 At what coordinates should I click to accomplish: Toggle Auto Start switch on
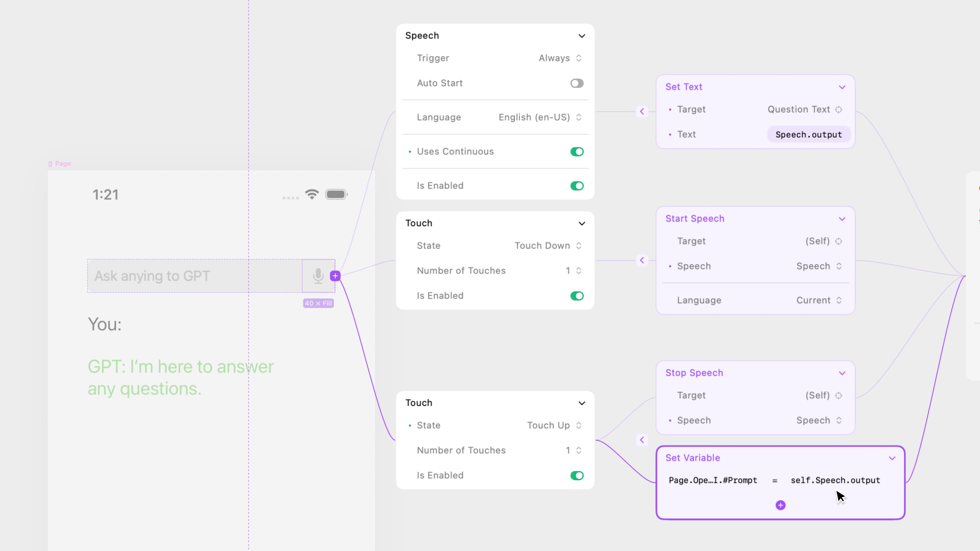[x=577, y=83]
